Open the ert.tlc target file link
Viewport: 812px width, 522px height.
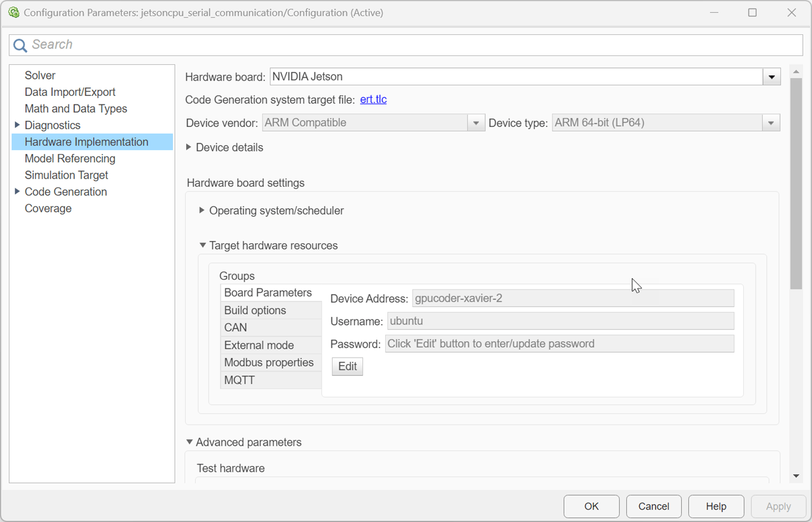pos(373,99)
